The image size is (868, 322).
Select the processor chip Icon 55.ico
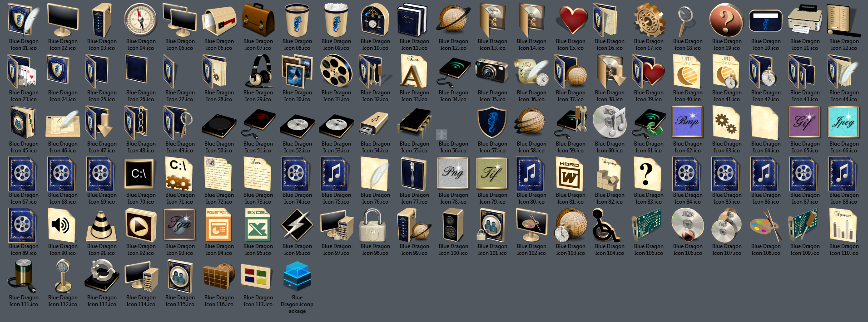[x=414, y=122]
